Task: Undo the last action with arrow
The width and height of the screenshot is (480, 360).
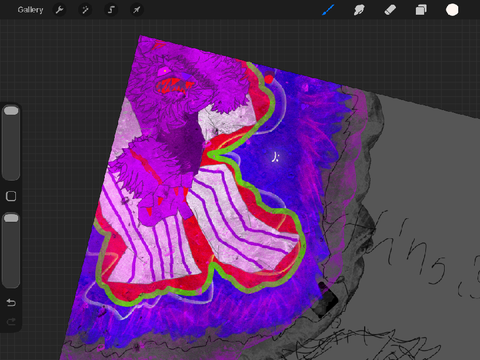Action: click(11, 302)
